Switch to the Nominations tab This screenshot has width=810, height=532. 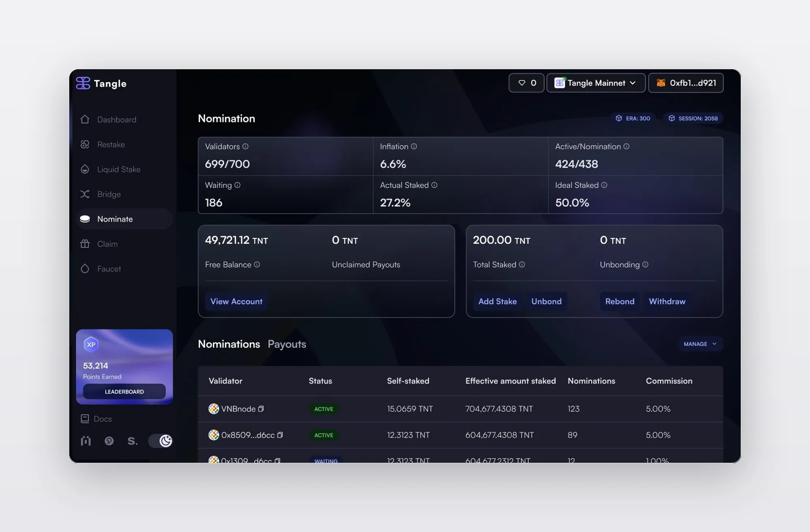click(x=229, y=344)
